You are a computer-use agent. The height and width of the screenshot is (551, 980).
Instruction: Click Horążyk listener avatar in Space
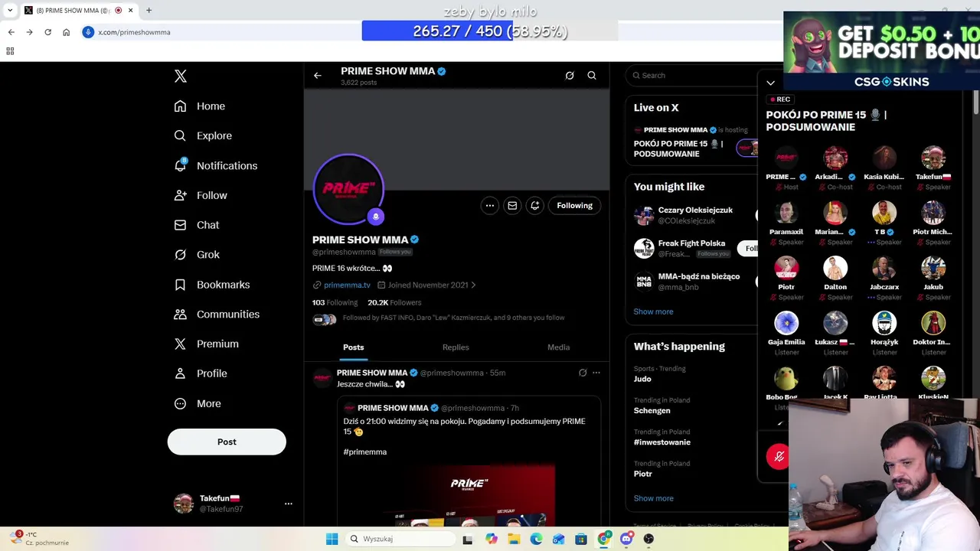coord(884,324)
